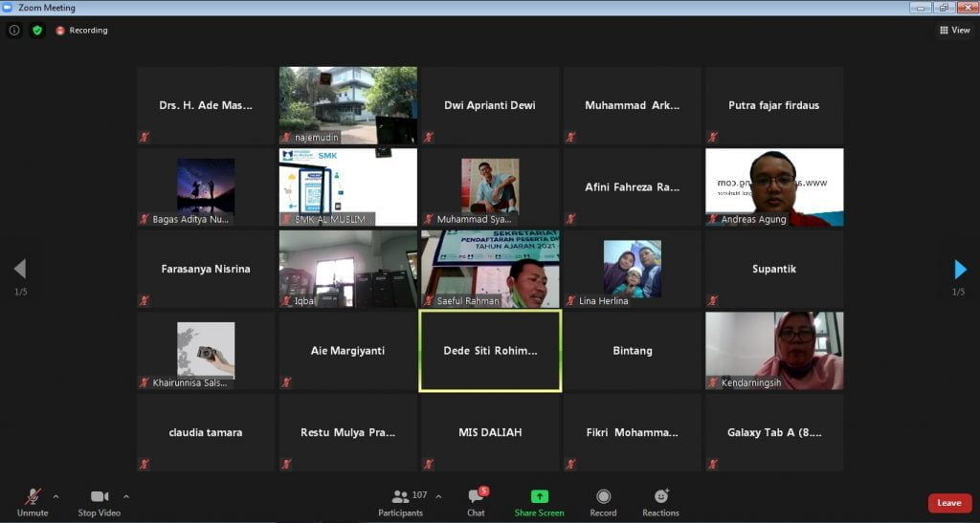
Task: Start recording with the Record button
Action: click(603, 502)
